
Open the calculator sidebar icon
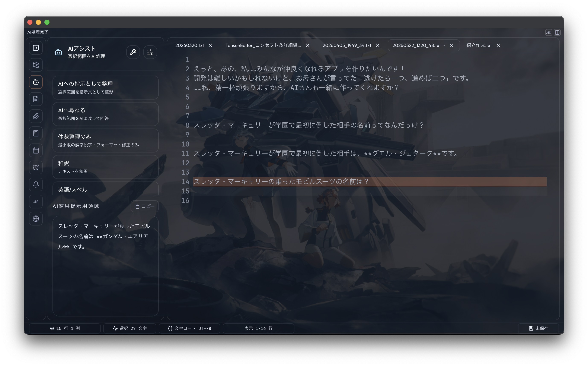coord(36,133)
